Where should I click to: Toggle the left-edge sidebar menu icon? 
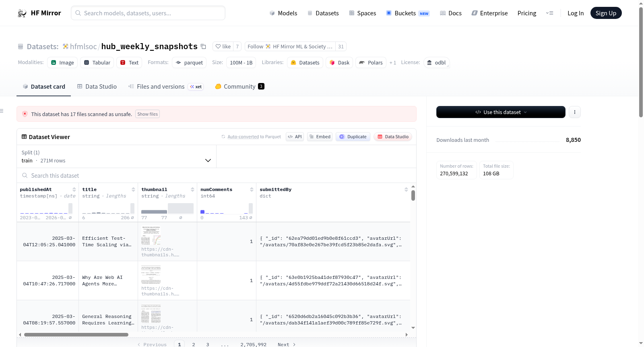tap(2, 111)
